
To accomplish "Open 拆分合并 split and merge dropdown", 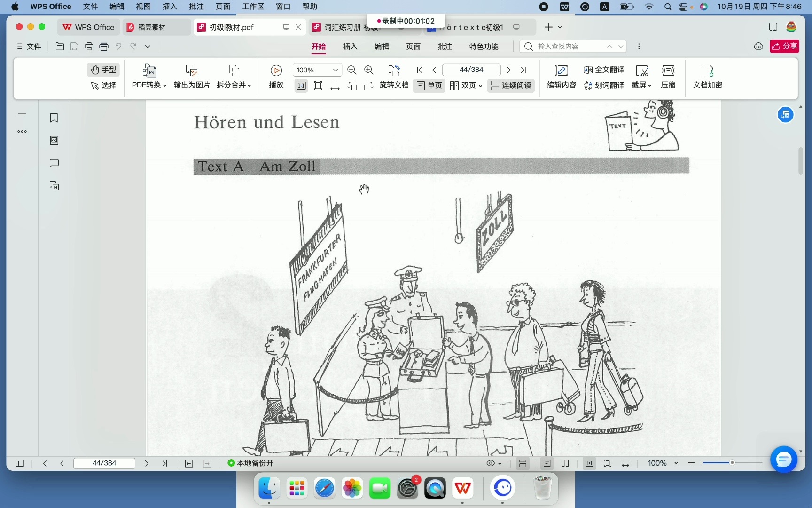I will coord(234,77).
